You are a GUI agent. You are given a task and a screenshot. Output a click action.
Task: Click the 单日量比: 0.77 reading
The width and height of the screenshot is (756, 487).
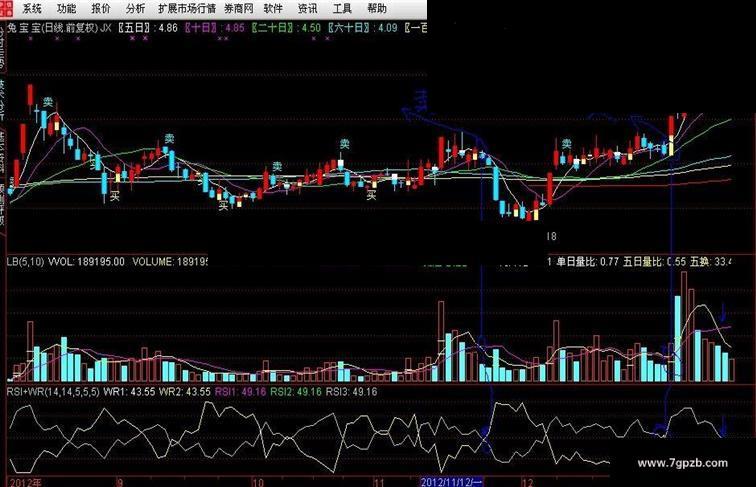point(587,261)
